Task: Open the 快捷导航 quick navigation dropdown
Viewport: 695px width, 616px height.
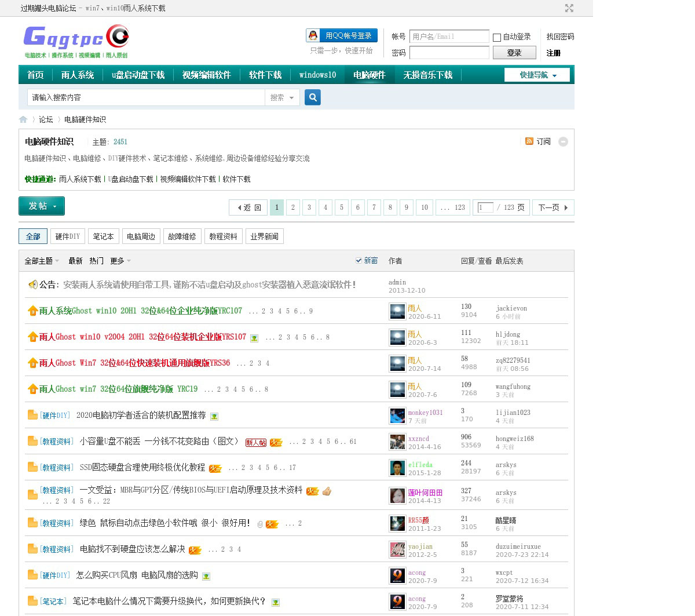Action: pyautogui.click(x=537, y=75)
